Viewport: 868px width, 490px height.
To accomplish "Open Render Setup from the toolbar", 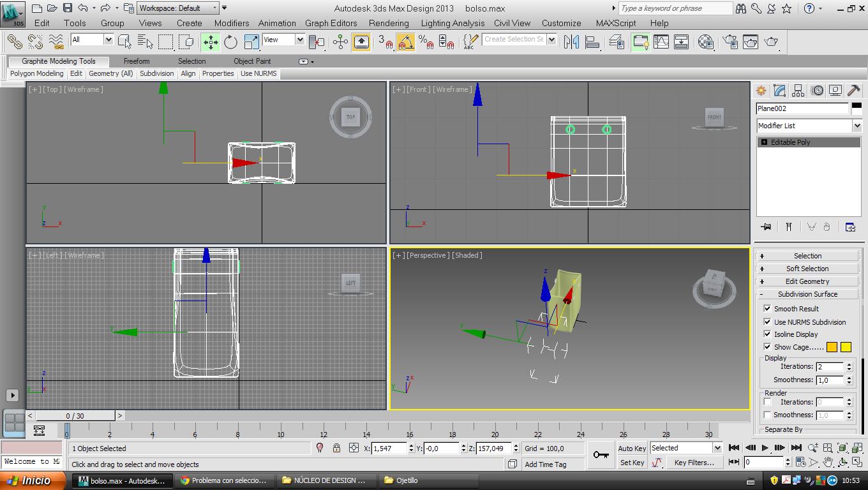I will coord(730,42).
